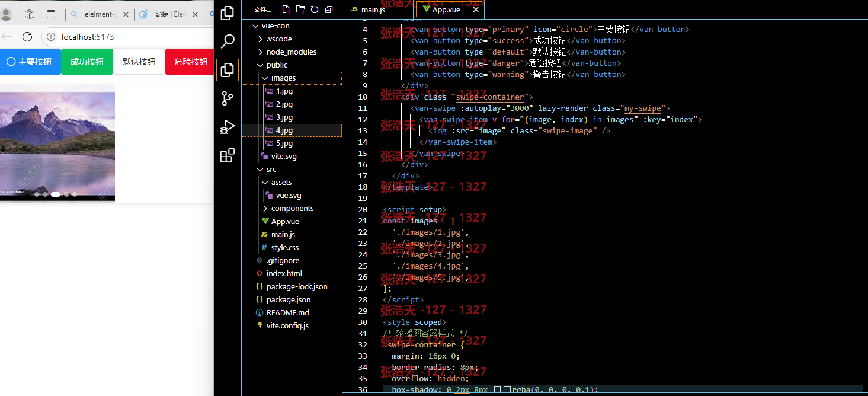Screen dimensions: 868x396
Task: Click the white 默认按钮 button
Action: (139, 62)
